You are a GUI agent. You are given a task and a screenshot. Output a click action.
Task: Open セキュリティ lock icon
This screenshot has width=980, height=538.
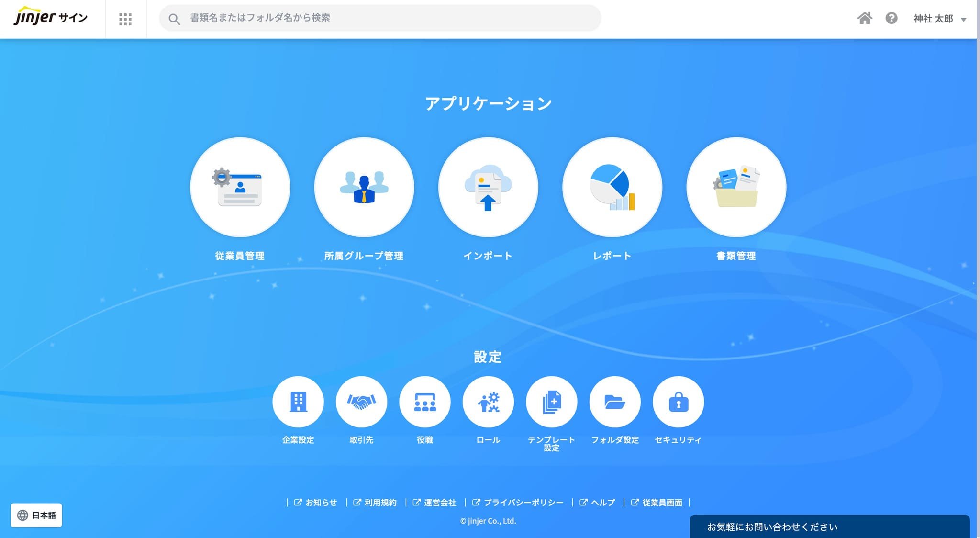pyautogui.click(x=678, y=402)
